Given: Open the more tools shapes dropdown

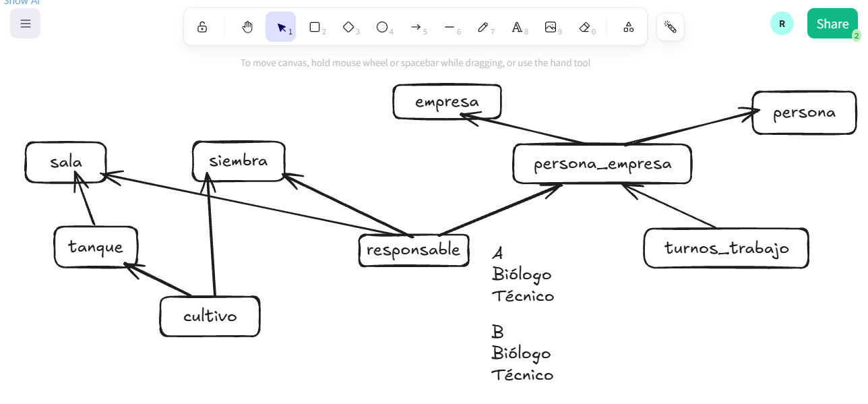Looking at the screenshot, I should click(628, 27).
